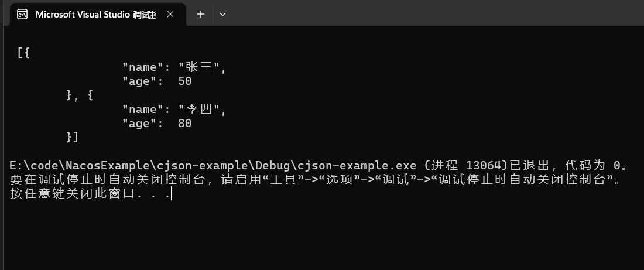
Task: Click the opening "[{" bracket line
Action: pyautogui.click(x=23, y=53)
